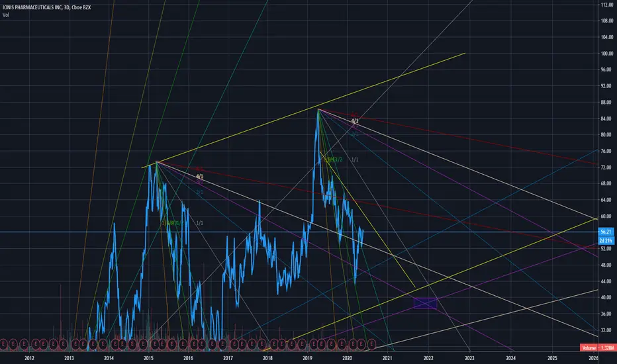Screen dimensions: 617x364
Task: Click the 2014 time axis label
Action: 109,358
